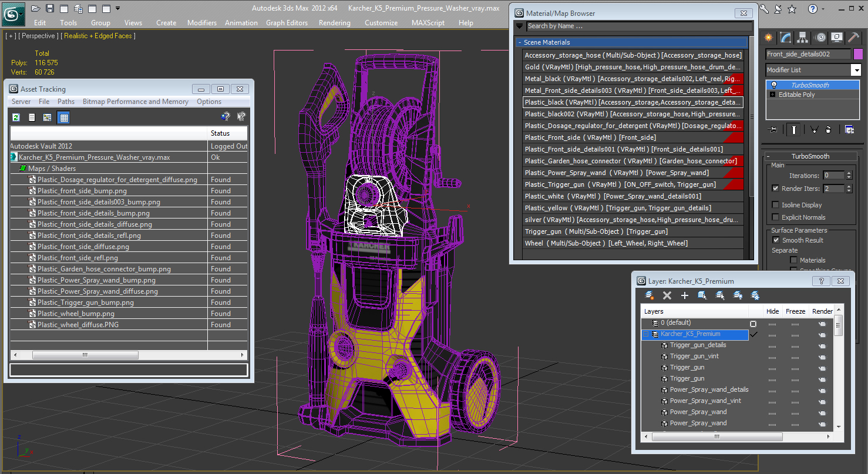Click Add Selected Objects plus icon in Layer window

(x=684, y=295)
